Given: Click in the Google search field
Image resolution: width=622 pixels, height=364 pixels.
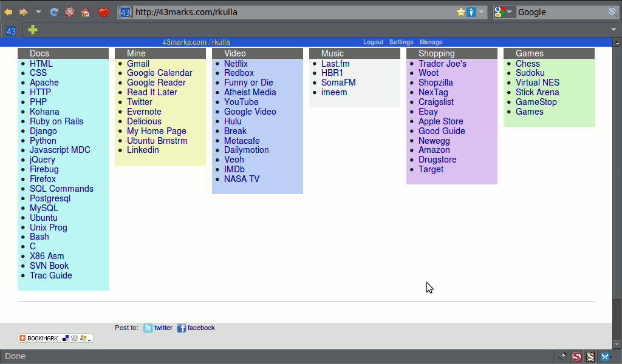Looking at the screenshot, I should [562, 12].
